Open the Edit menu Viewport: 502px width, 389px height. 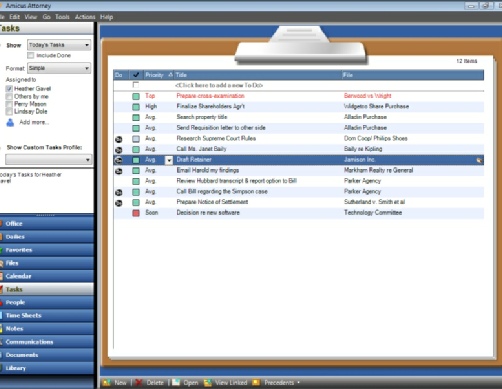15,17
